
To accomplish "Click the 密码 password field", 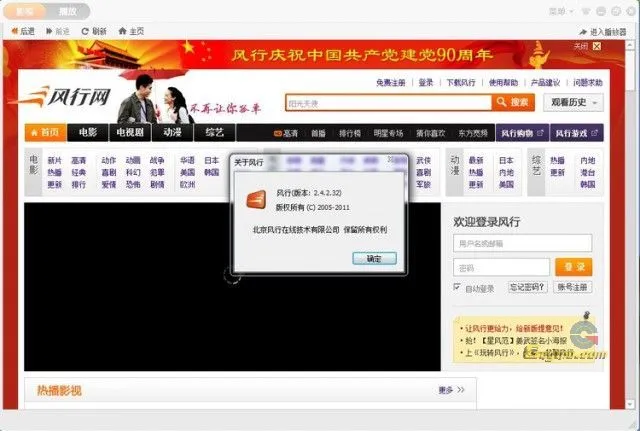I will coord(501,268).
